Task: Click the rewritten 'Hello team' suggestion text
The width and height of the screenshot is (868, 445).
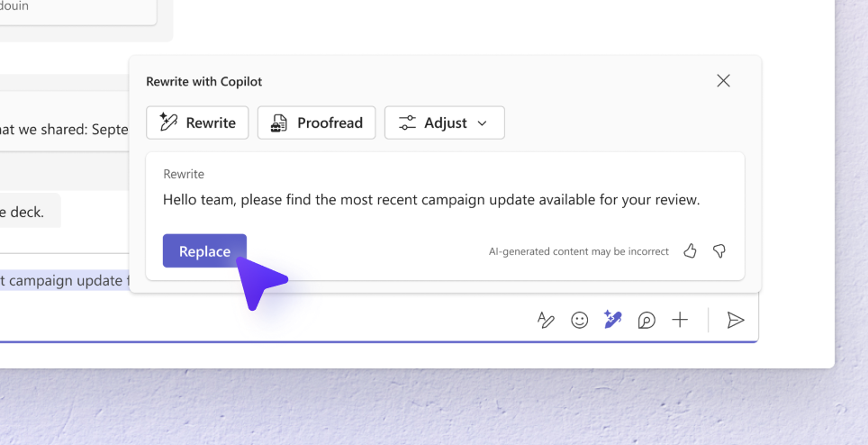Action: (430, 199)
